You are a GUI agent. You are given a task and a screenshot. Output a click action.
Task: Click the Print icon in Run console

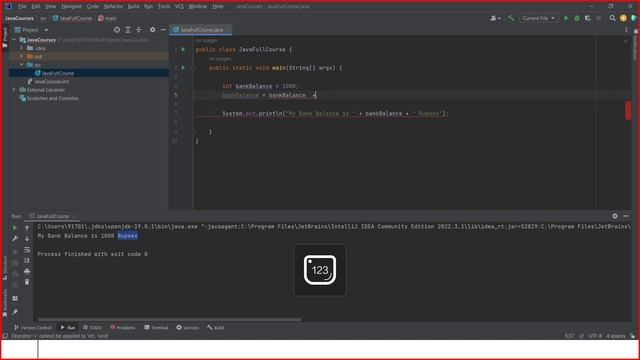pyautogui.click(x=27, y=271)
